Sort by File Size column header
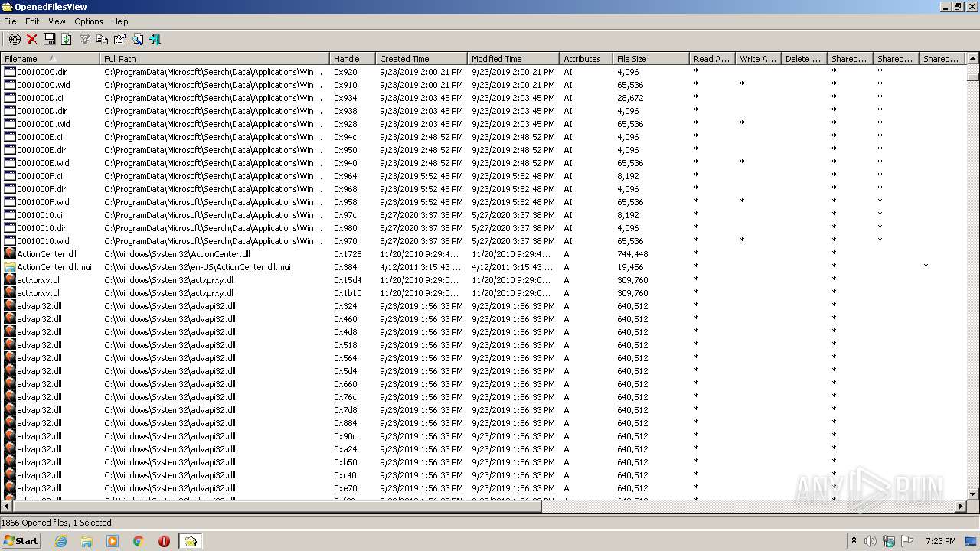The height and width of the screenshot is (551, 980). [651, 58]
